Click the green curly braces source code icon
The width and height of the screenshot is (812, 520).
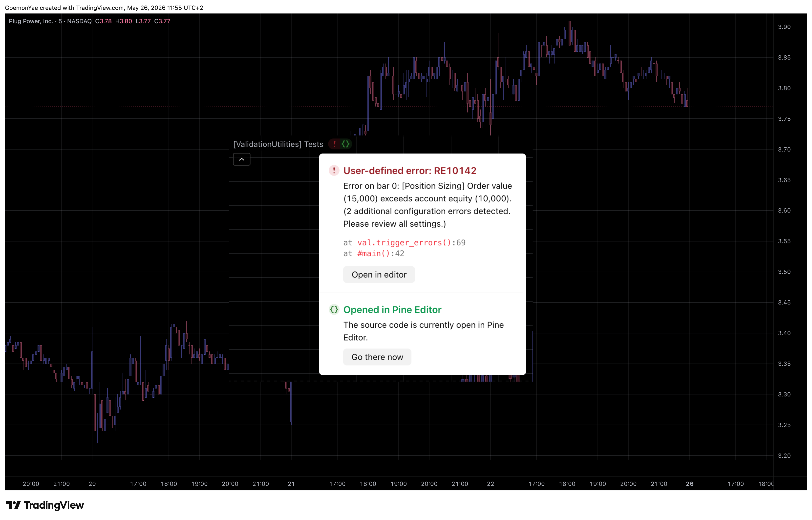[x=345, y=144]
